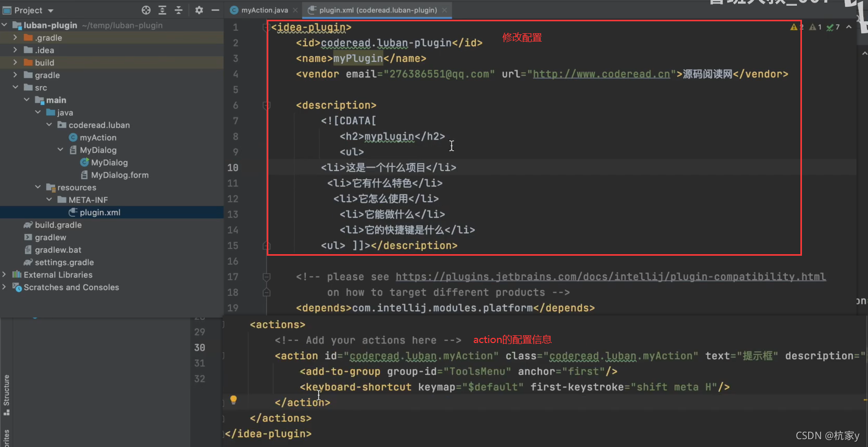Click the External Libraries icon
The height and width of the screenshot is (447, 868).
[17, 274]
